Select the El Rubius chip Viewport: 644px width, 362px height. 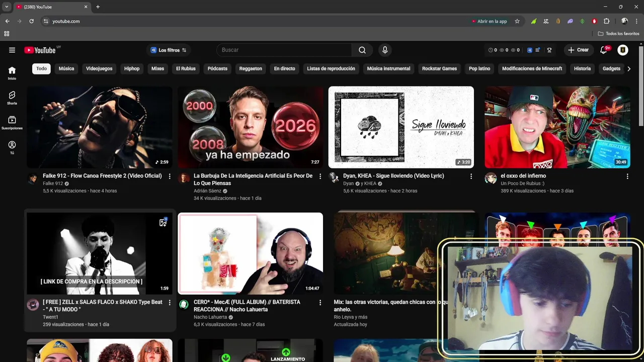pyautogui.click(x=186, y=68)
